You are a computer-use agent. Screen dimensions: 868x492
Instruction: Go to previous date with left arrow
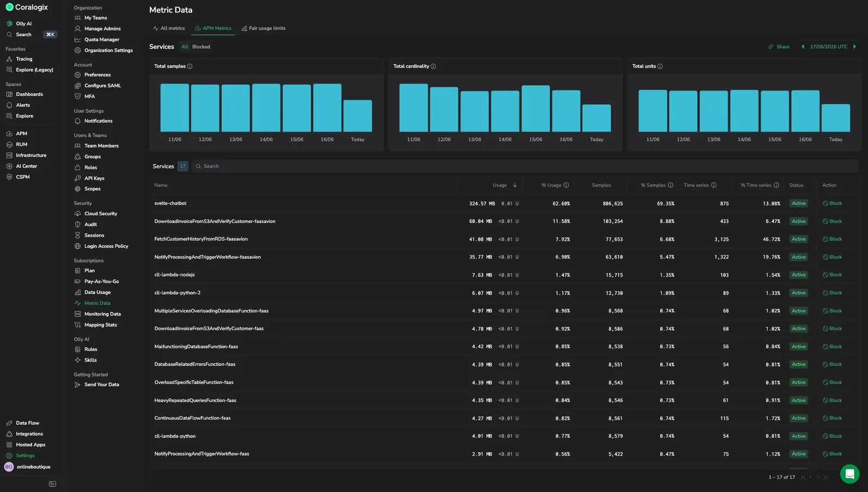click(802, 47)
